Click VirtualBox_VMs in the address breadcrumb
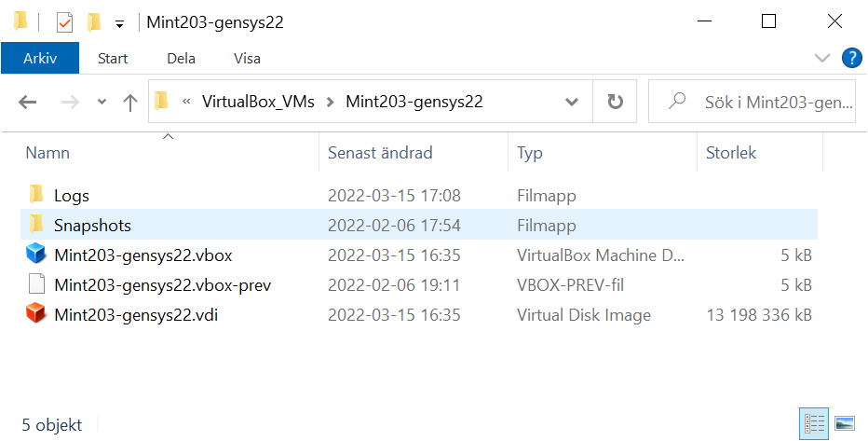Image resolution: width=868 pixels, height=441 pixels. pyautogui.click(x=258, y=102)
